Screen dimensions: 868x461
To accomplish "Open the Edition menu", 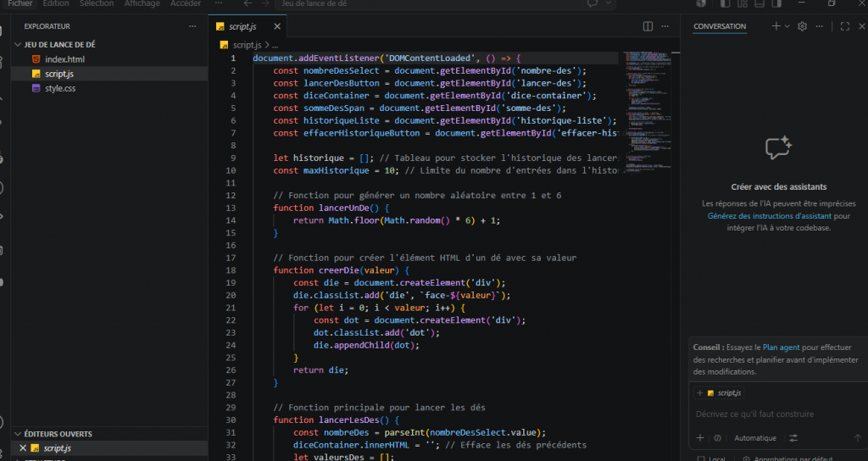I will click(x=56, y=3).
